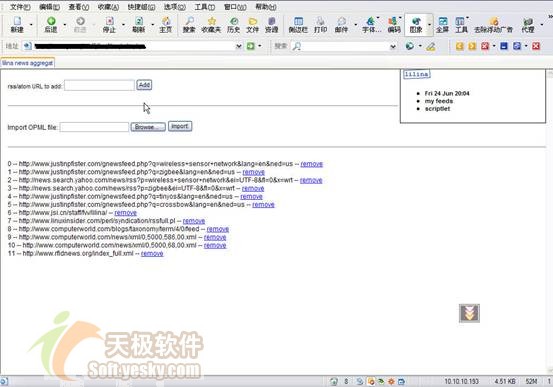Click the 后退 (Back) toolbar icon

pyautogui.click(x=51, y=24)
